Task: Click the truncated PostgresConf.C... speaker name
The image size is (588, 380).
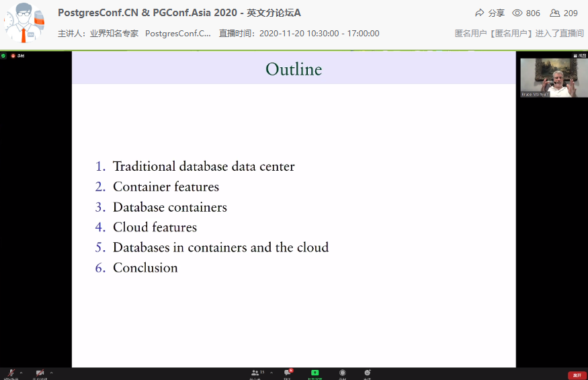Action: point(178,34)
